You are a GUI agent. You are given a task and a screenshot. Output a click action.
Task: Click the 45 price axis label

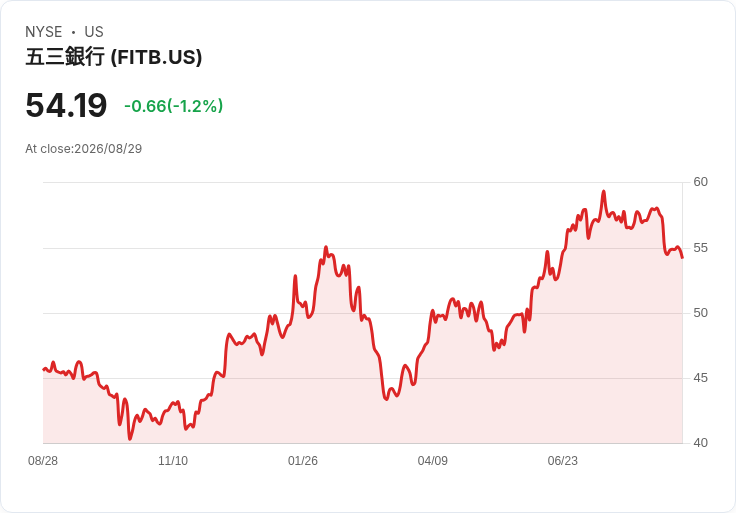(700, 378)
